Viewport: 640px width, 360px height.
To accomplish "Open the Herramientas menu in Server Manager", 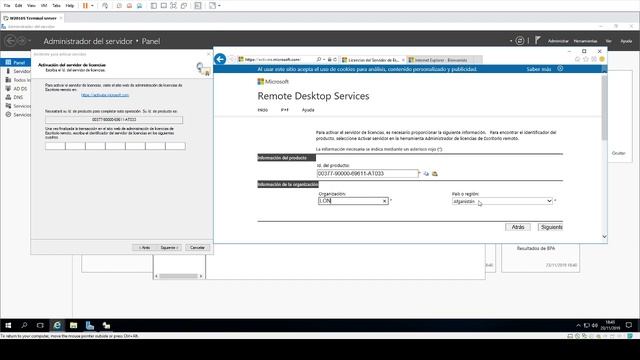I will tap(585, 41).
